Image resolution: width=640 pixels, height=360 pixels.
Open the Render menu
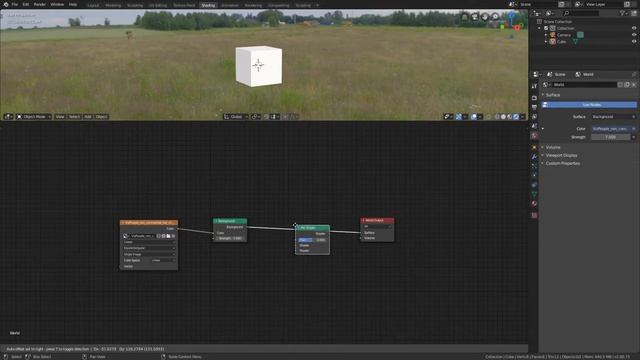tap(40, 4)
